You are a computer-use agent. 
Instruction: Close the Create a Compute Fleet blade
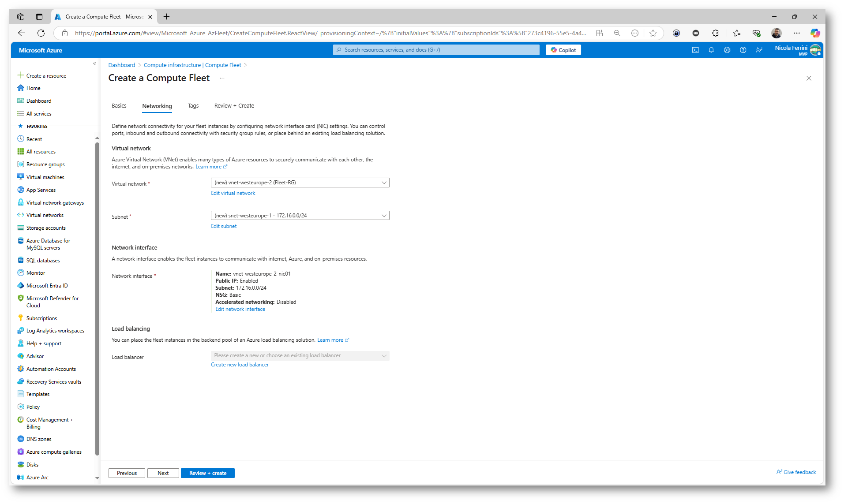click(809, 78)
